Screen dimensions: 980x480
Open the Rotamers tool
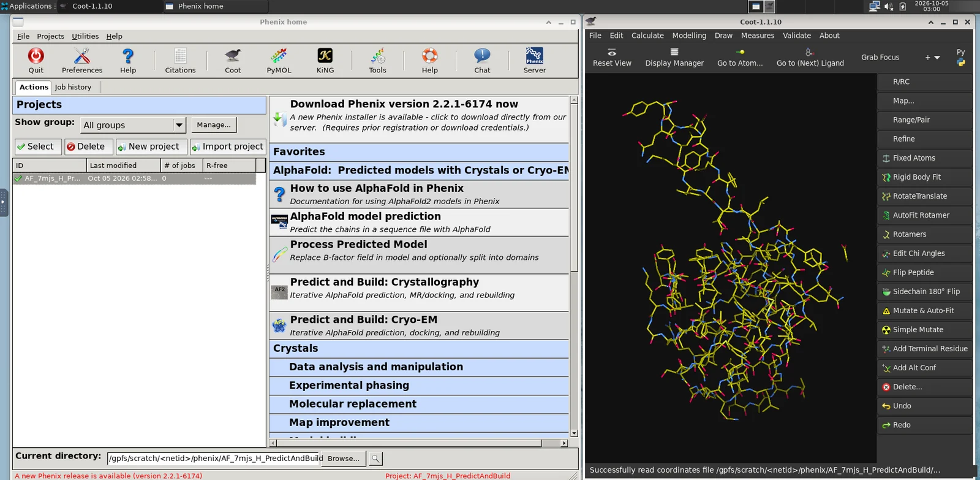click(x=925, y=234)
